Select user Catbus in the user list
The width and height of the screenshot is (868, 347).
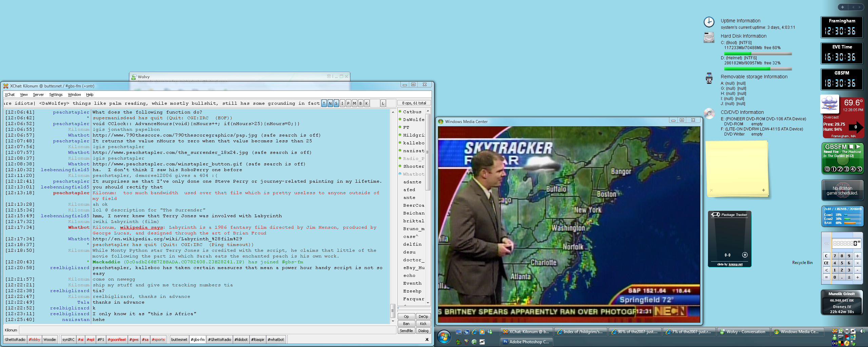click(x=412, y=112)
